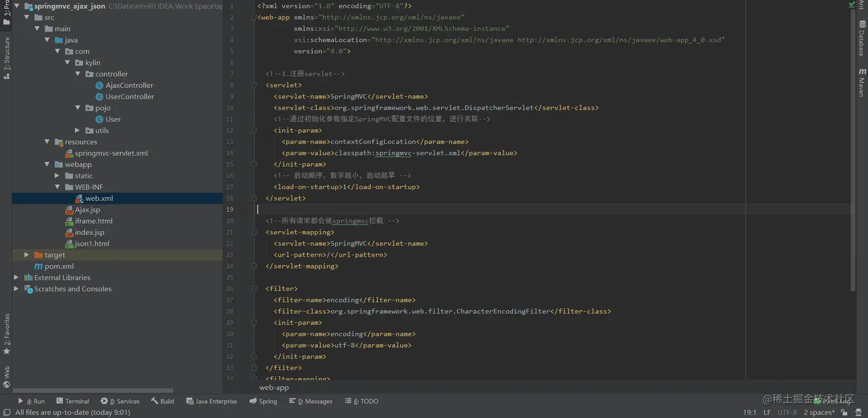Click the web-app breadcrumb

(274, 388)
